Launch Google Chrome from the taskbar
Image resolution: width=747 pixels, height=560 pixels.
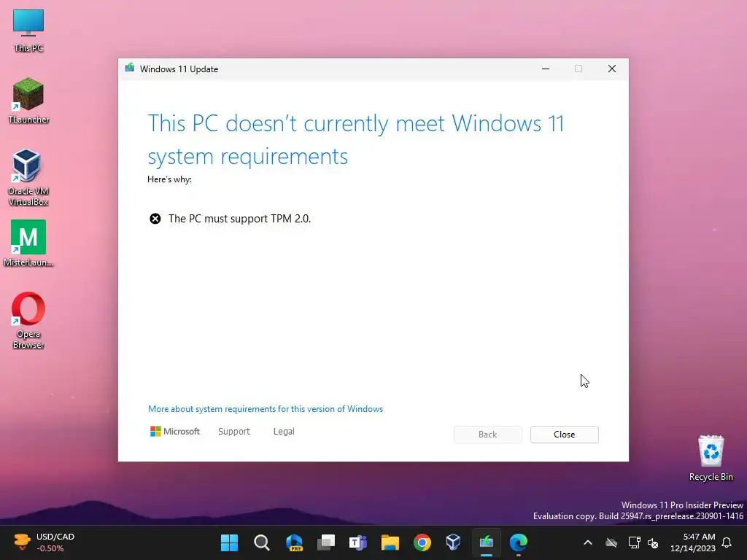[422, 542]
